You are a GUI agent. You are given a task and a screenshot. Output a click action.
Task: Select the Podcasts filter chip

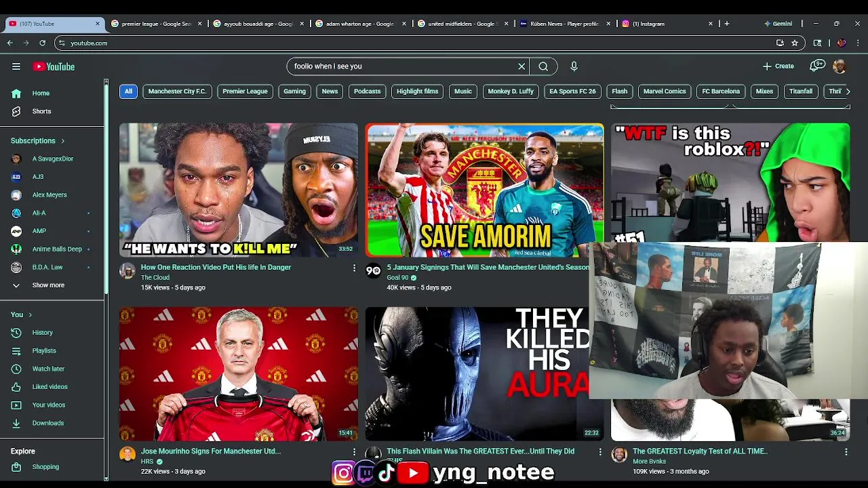[367, 91]
